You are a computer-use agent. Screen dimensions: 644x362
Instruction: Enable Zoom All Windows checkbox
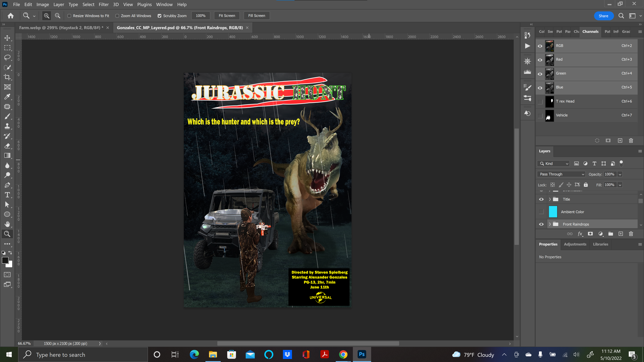click(x=117, y=16)
